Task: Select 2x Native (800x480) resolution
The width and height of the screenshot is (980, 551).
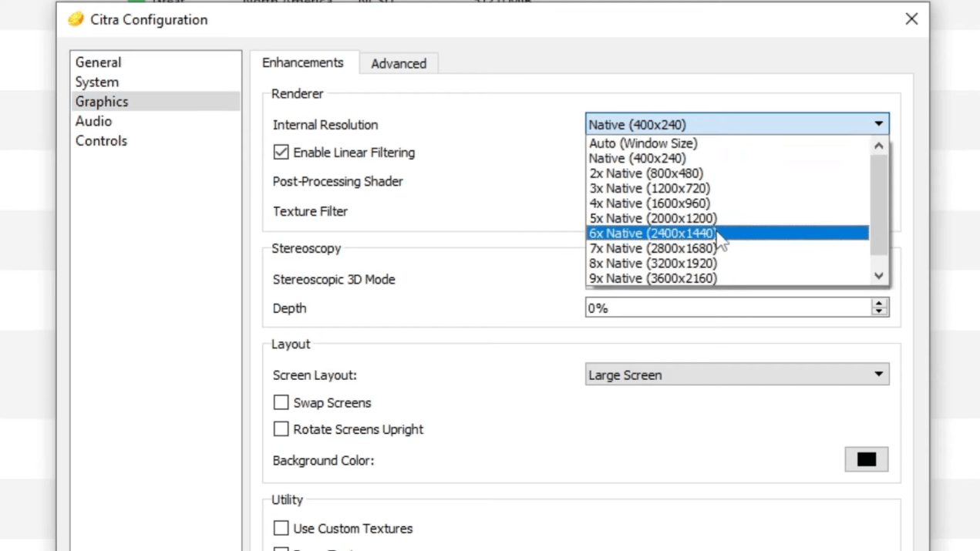Action: tap(727, 173)
